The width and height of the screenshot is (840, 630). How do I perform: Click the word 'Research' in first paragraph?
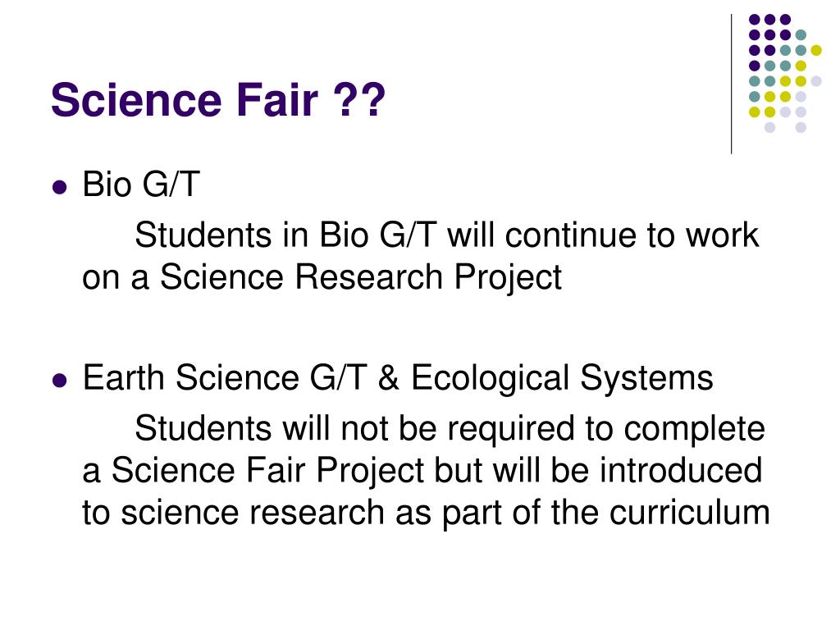pos(369,277)
